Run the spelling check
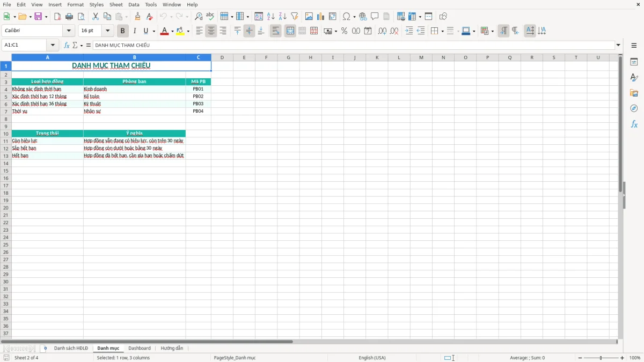 (x=210, y=17)
